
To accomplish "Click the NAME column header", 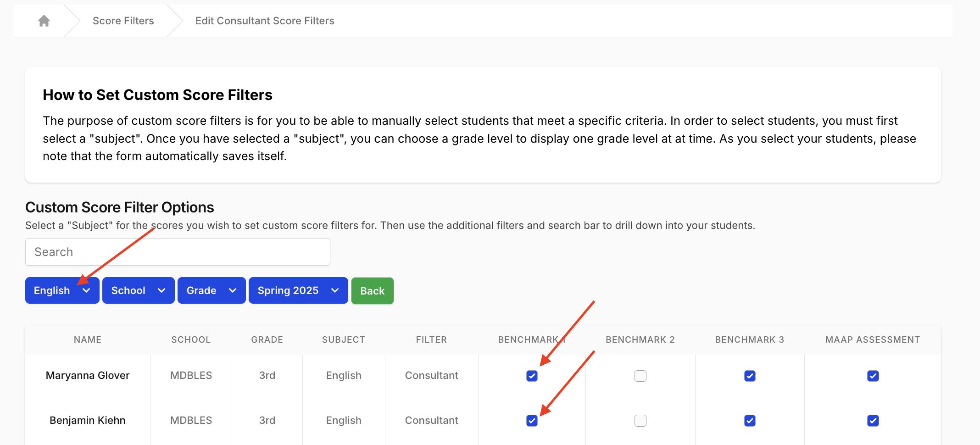I will (x=88, y=339).
